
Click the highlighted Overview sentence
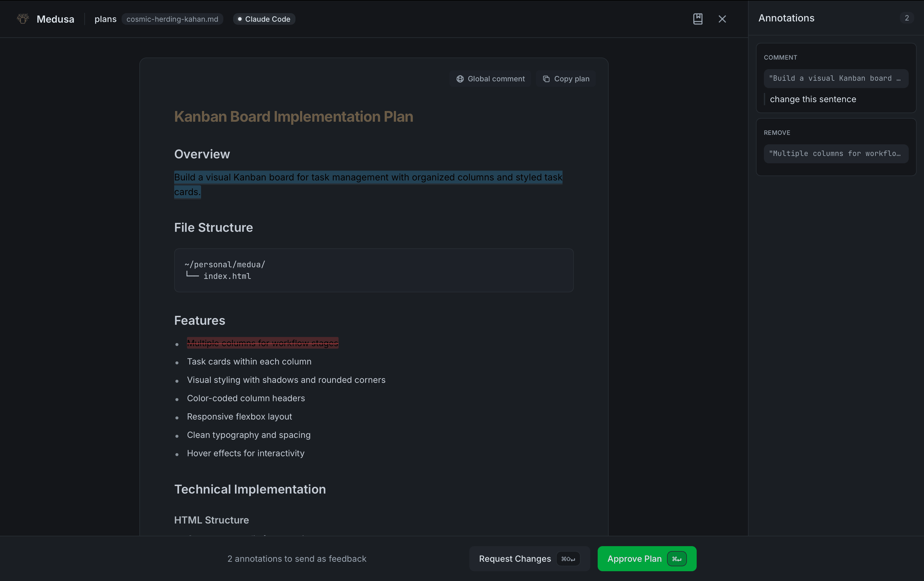[368, 177]
